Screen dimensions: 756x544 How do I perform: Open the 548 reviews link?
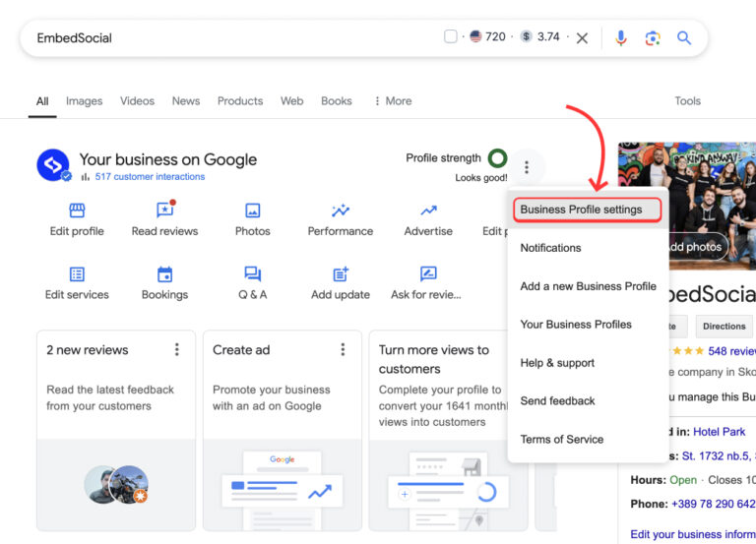(x=731, y=351)
